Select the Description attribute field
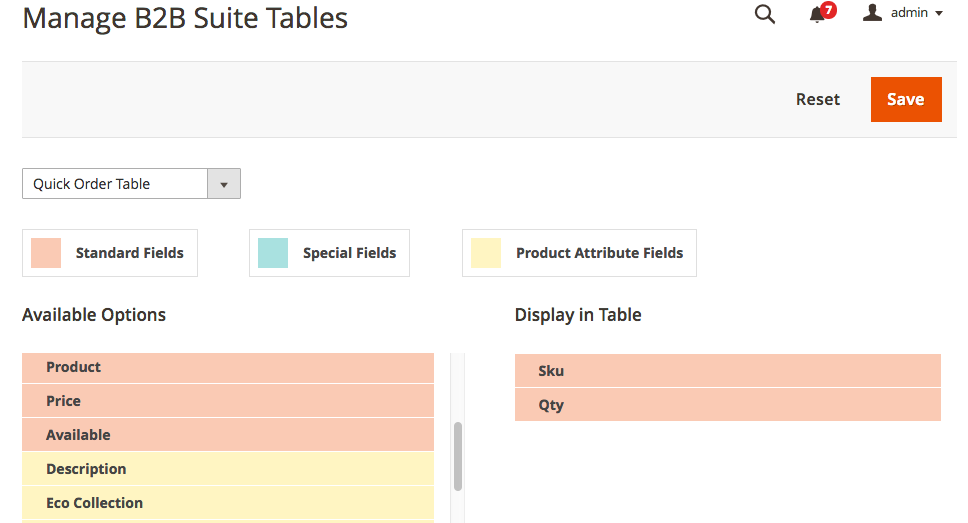Viewport: 968px width, 523px height. [228, 469]
